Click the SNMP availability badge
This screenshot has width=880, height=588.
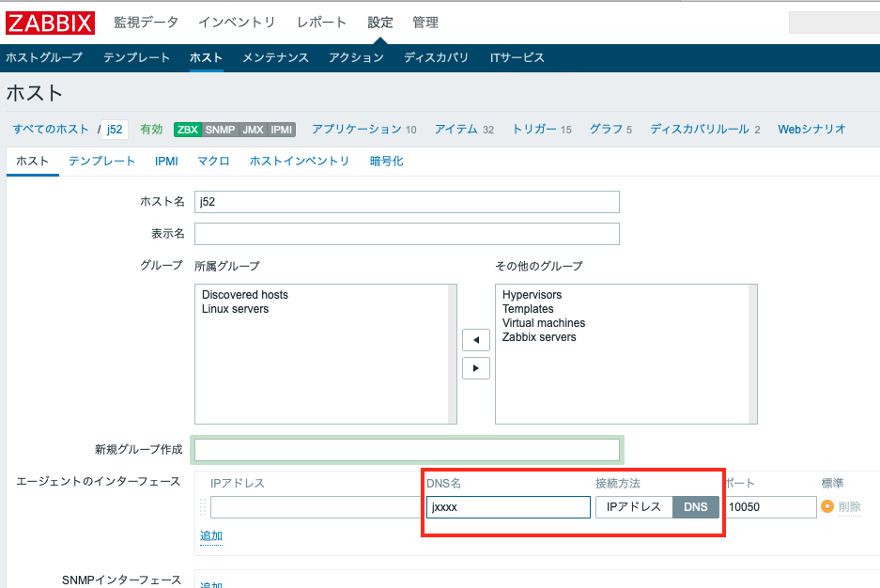pyautogui.click(x=221, y=130)
